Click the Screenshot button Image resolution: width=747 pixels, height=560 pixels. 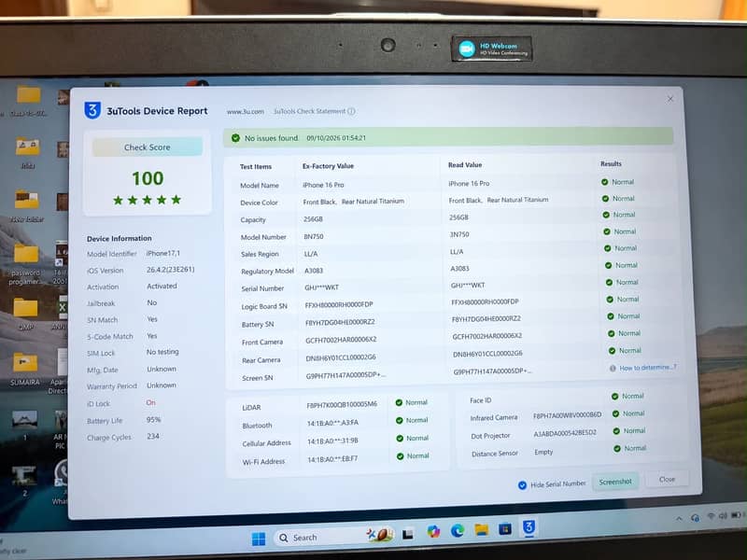615,482
